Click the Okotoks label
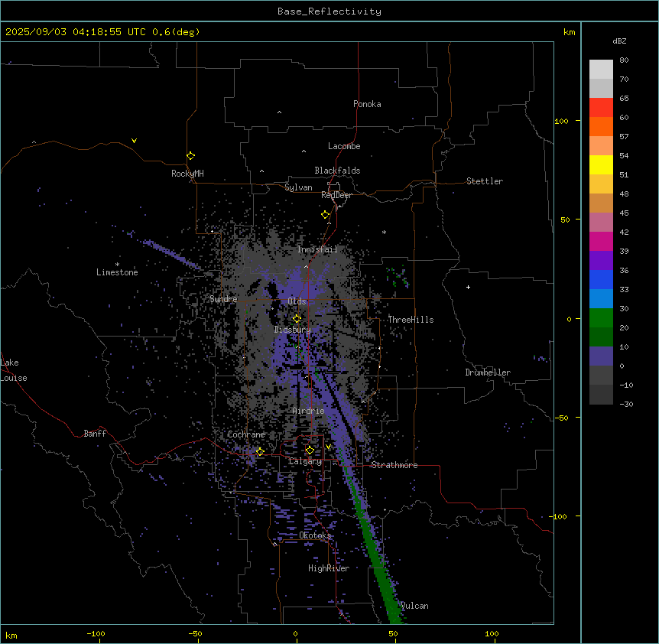 315,535
